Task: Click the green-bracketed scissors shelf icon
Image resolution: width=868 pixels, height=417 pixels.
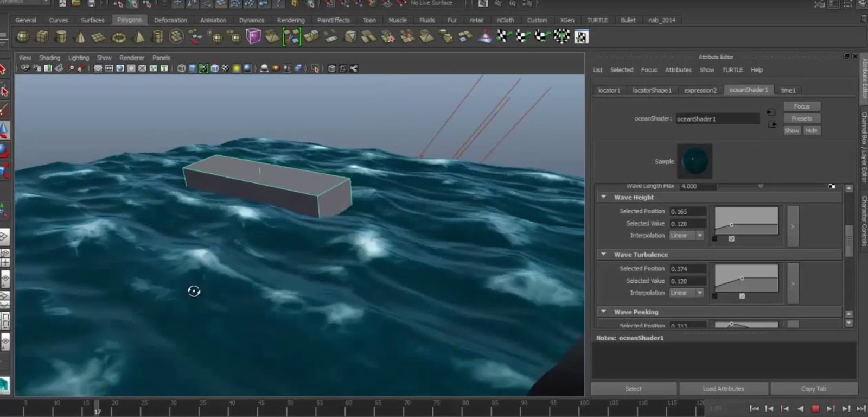Action: pyautogui.click(x=291, y=36)
